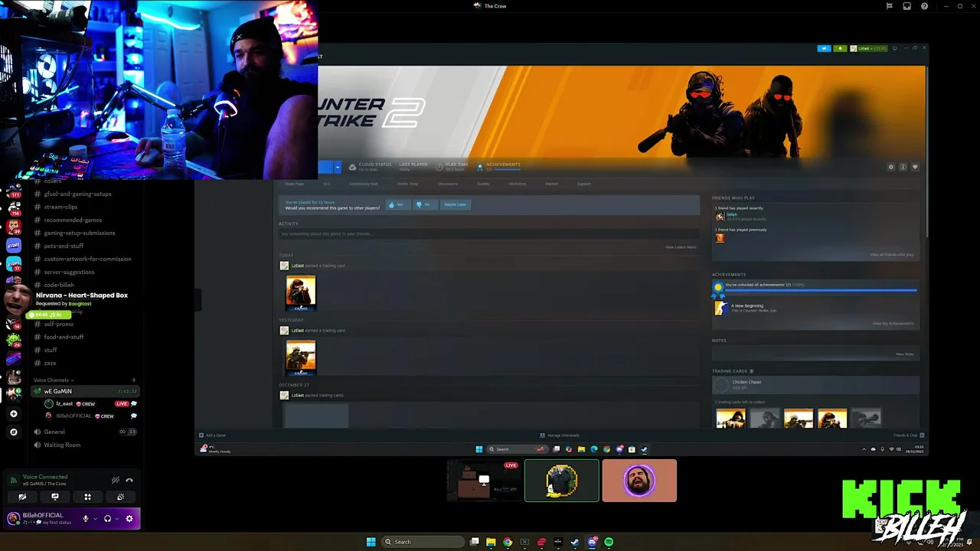Viewport: 980px width, 551px height.
Task: Recommend game with Yes thumbs-up
Action: [397, 204]
